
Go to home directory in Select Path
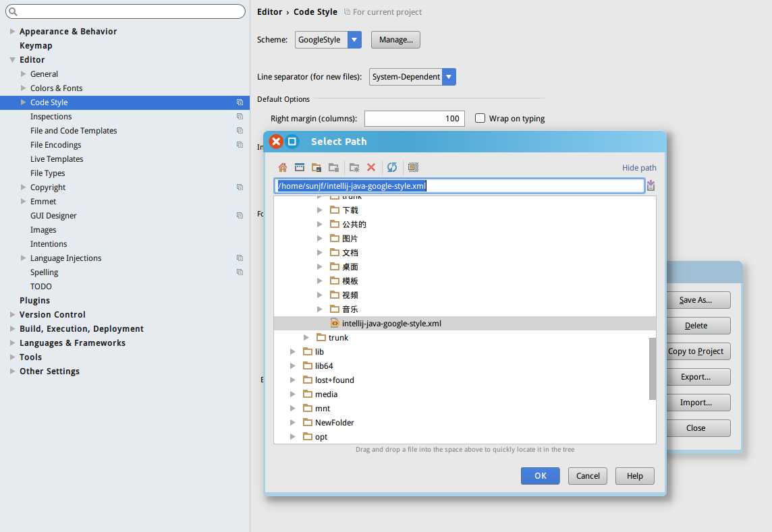[x=283, y=167]
